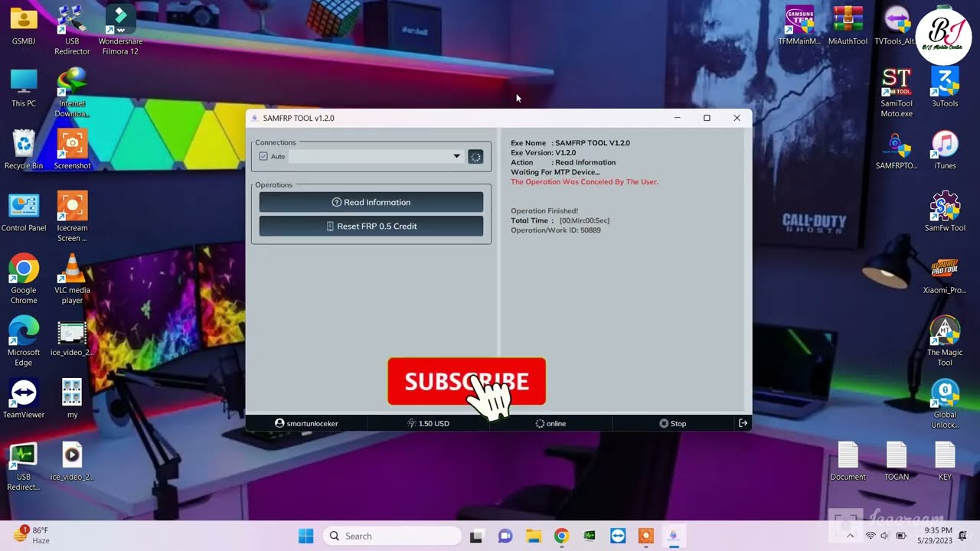Open the weather widget showing 86°F Haze
Viewport: 980px width, 551px height.
point(31,536)
